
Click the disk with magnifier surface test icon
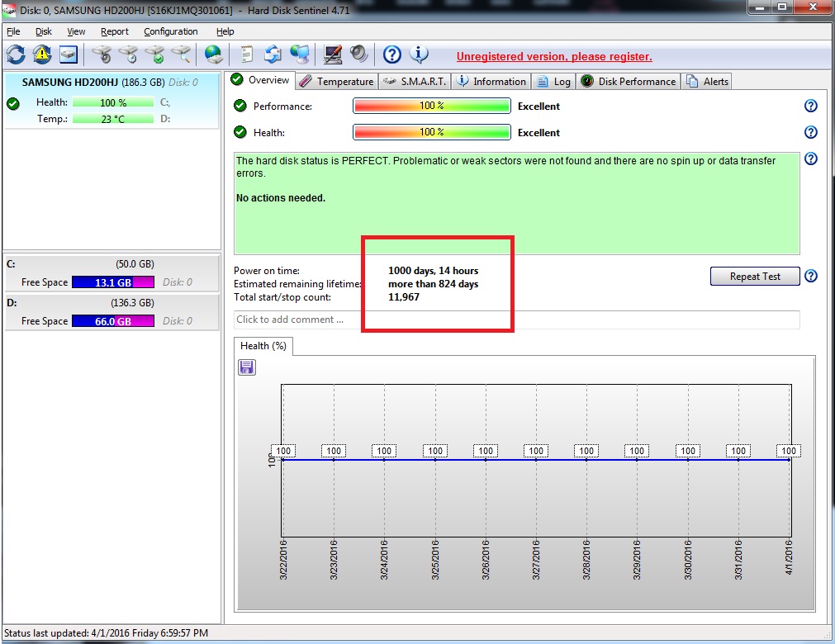(180, 55)
